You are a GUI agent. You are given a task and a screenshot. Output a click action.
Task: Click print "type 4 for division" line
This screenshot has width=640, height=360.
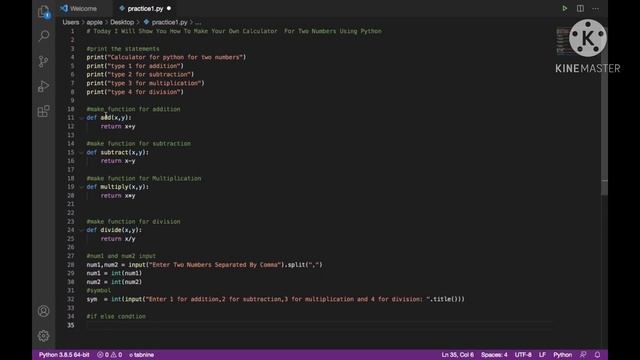(135, 92)
